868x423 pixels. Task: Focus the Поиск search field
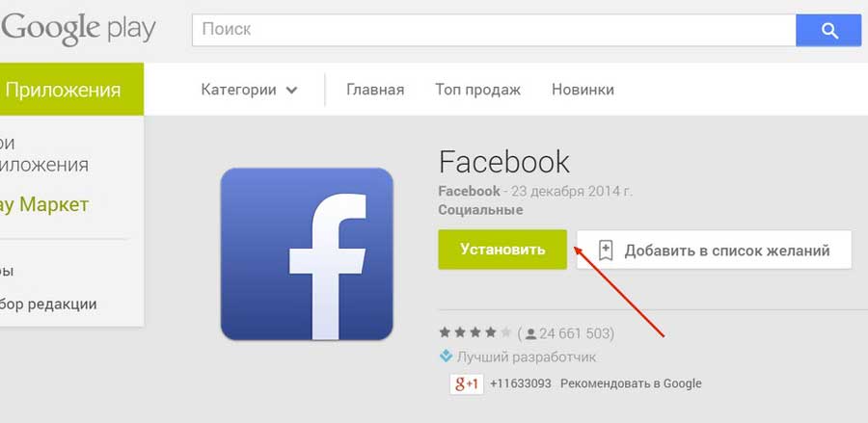point(494,31)
